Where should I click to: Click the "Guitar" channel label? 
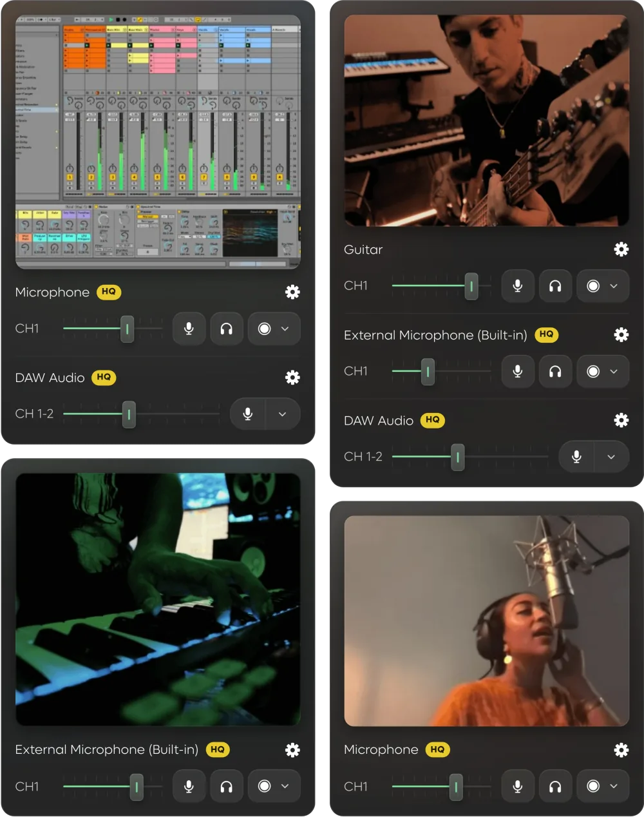363,249
